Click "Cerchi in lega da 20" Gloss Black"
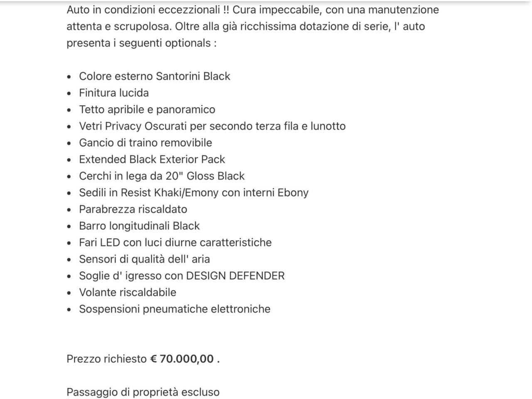Image resolution: width=532 pixels, height=399 pixels. (x=162, y=176)
